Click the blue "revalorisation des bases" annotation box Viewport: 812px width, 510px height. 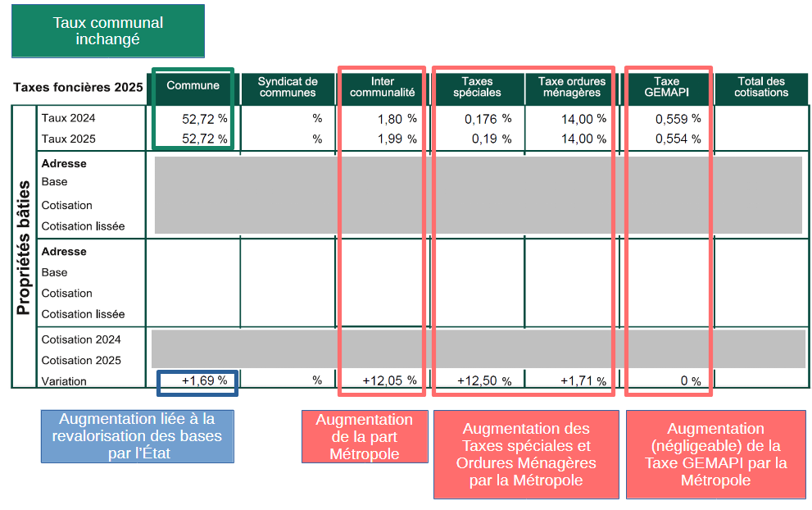[137, 436]
